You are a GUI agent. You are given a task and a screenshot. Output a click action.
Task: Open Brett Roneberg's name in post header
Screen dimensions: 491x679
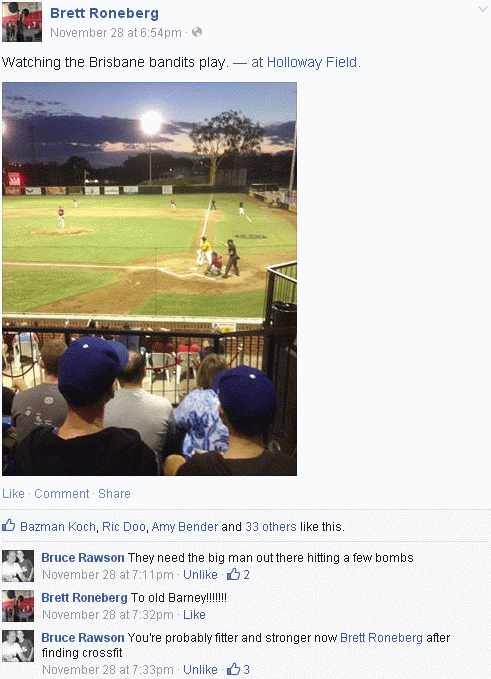pos(104,13)
